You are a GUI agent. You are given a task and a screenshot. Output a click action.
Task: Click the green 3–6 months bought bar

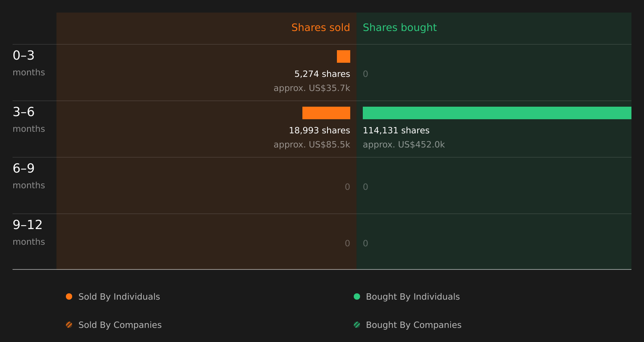(x=497, y=113)
